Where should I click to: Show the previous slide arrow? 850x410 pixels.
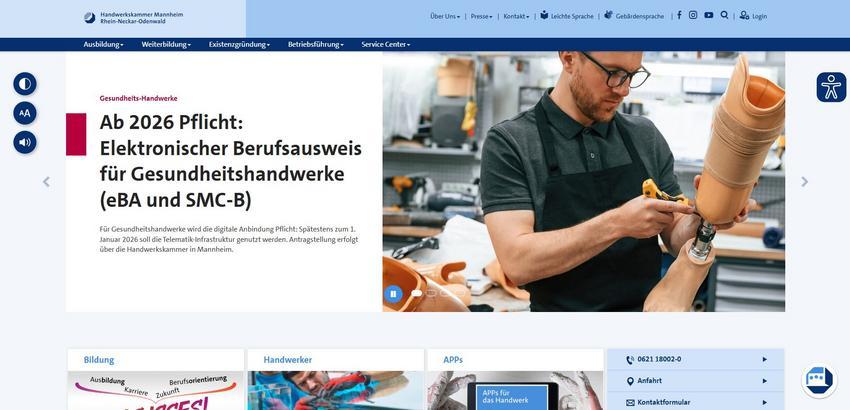coord(46,182)
